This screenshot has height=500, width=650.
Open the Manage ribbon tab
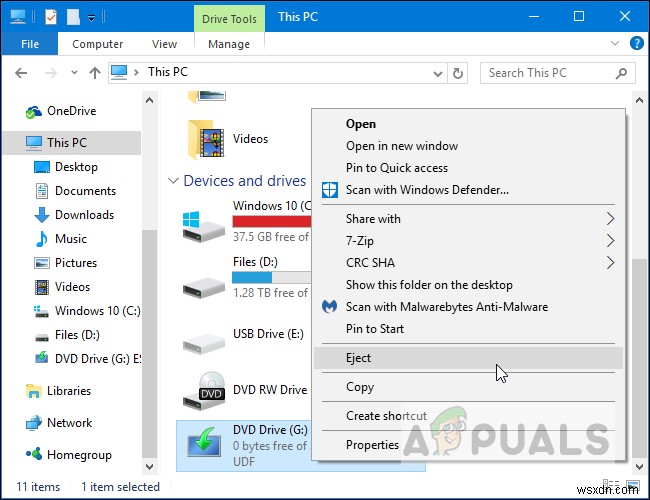[229, 44]
